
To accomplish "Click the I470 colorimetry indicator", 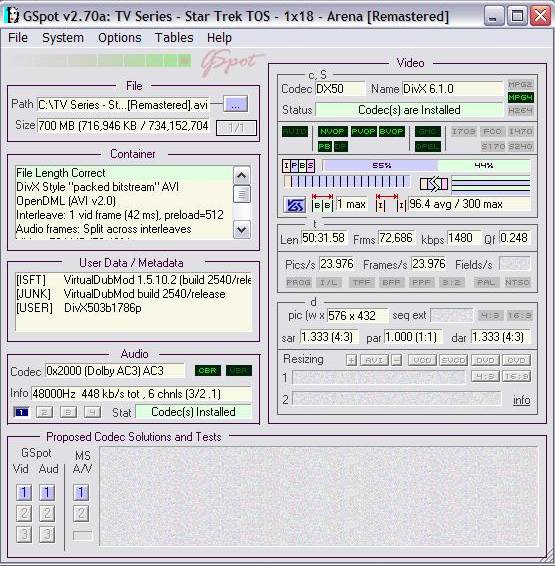I will [x=520, y=131].
